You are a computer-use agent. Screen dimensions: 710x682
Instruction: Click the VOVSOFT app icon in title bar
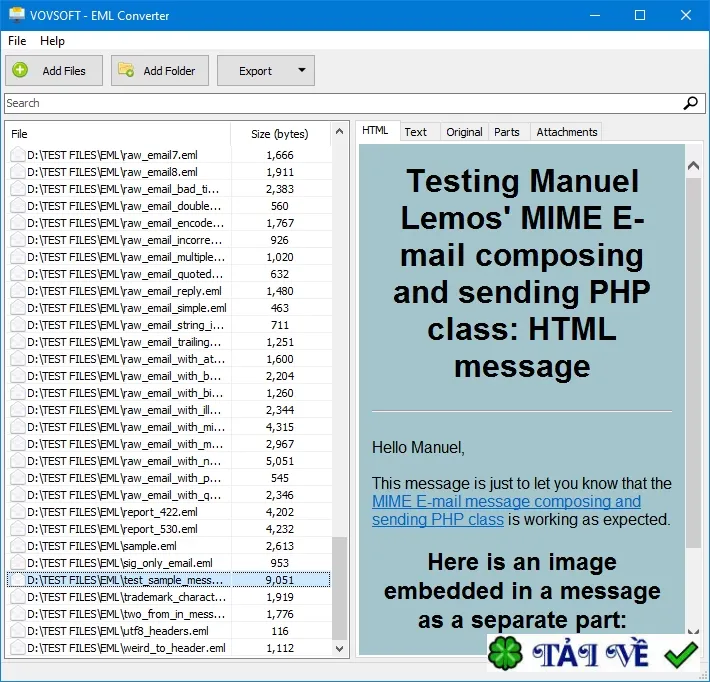[x=17, y=15]
